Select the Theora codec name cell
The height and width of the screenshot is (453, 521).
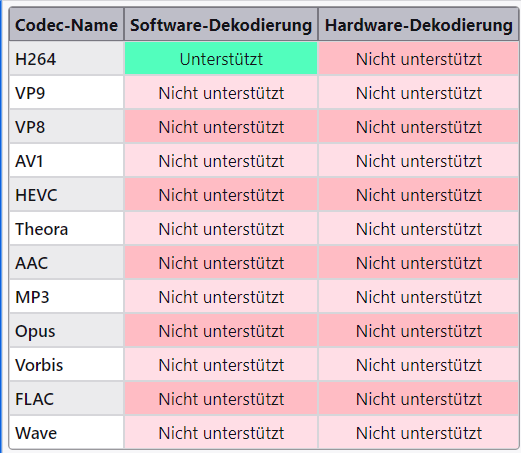click(66, 229)
